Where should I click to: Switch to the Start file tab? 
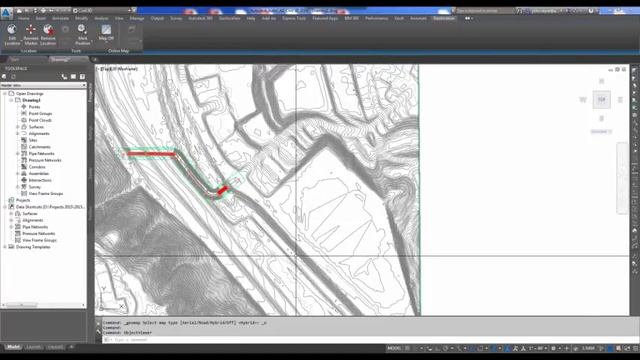pos(15,60)
